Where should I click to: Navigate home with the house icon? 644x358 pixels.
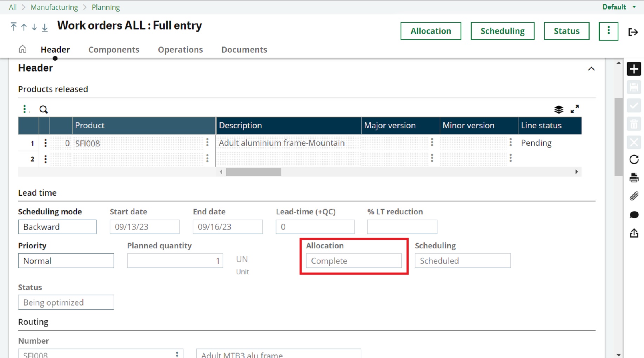[22, 49]
